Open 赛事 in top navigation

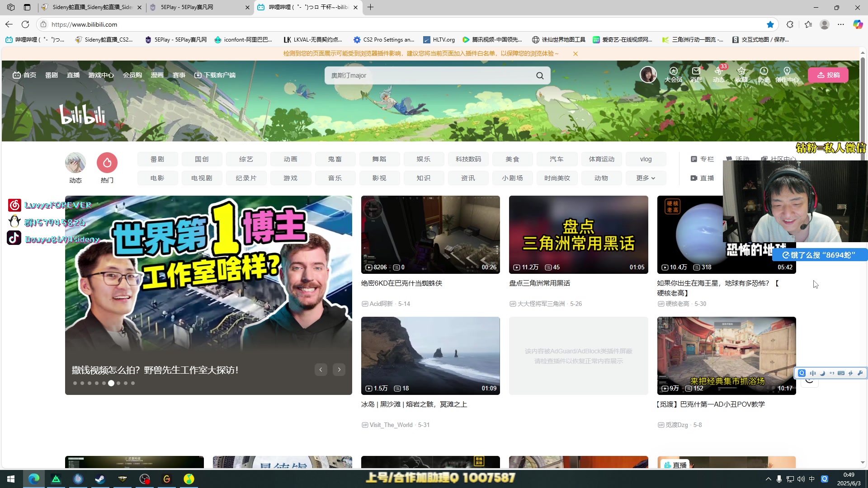click(179, 75)
